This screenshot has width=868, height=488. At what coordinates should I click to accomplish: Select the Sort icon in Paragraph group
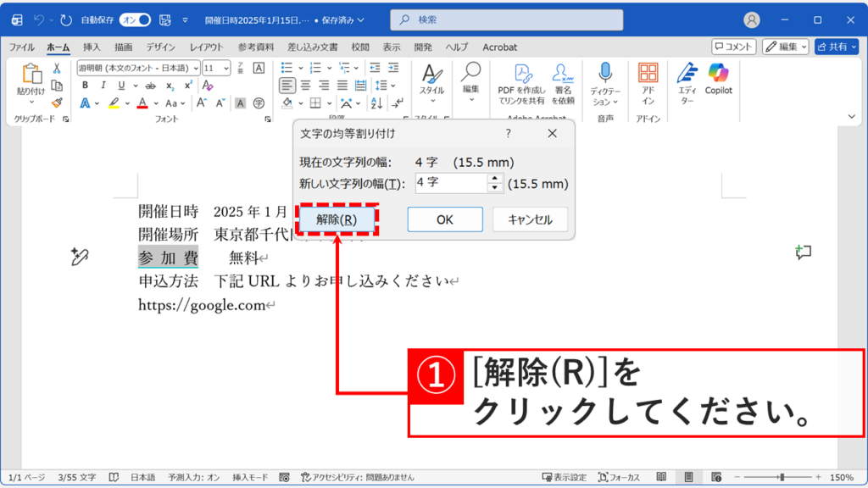point(376,103)
